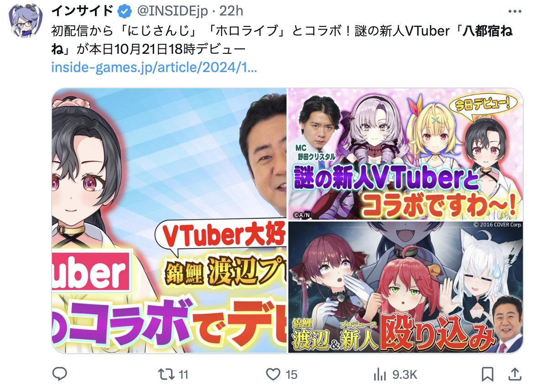The height and width of the screenshot is (392, 537).
Task: Open the 22h timestamp link
Action: click(231, 11)
